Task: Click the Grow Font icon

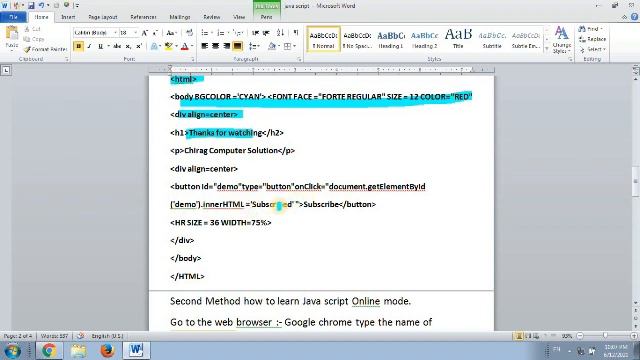Action: [144, 33]
